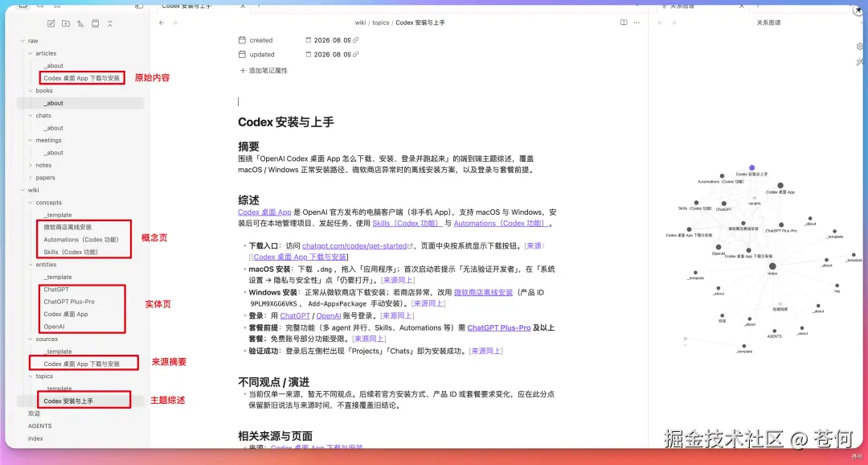Open chatgpt.com/codex/get-started external link

[x=357, y=245]
